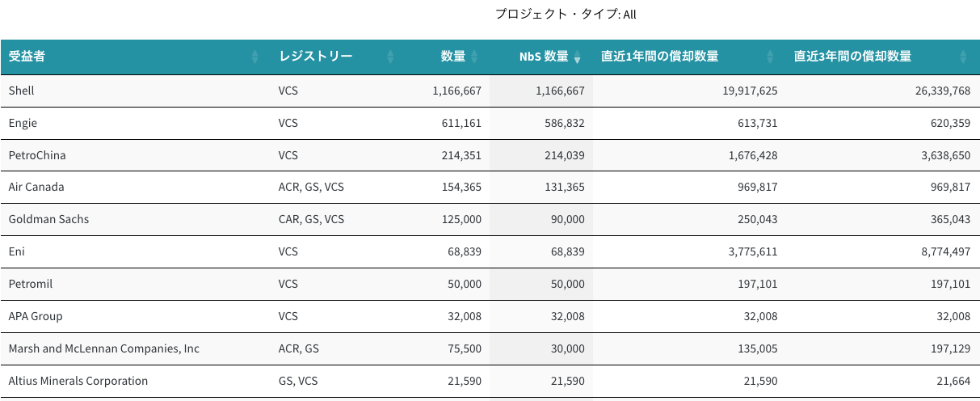Click sort arrows next to 受益者 header
980x401 pixels.
coord(255,57)
